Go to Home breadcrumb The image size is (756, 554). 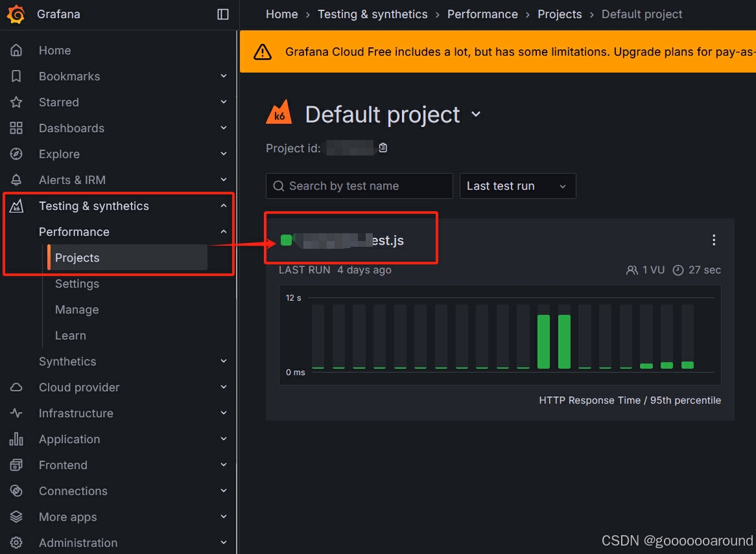pyautogui.click(x=281, y=14)
